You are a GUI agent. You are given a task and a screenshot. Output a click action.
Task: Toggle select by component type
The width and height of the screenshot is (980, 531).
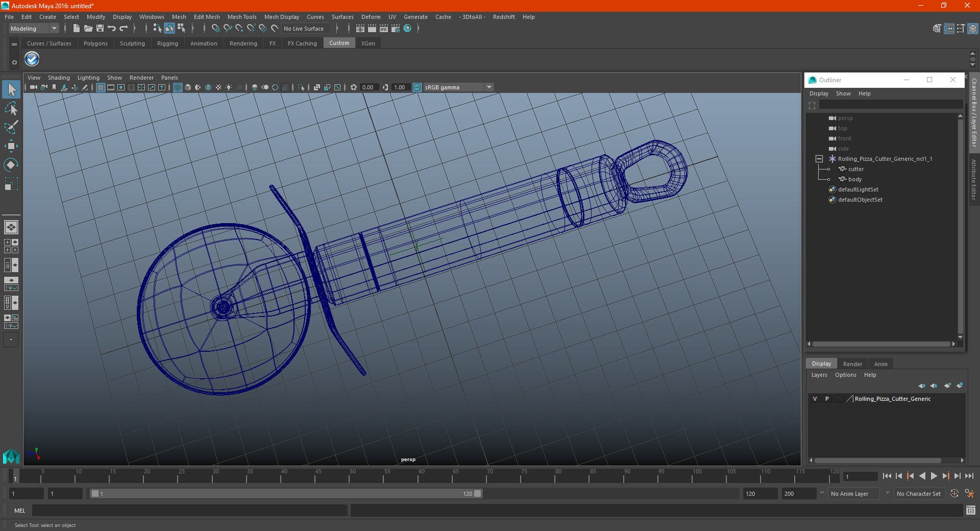click(181, 29)
